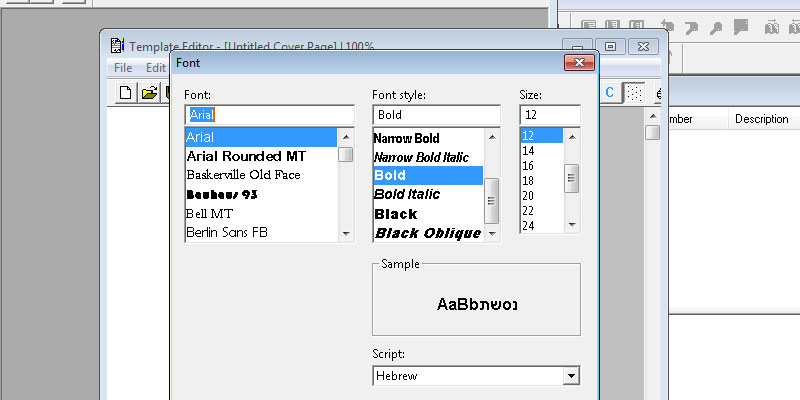The height and width of the screenshot is (400, 800).
Task: Click the Size input field
Action: coord(549,115)
